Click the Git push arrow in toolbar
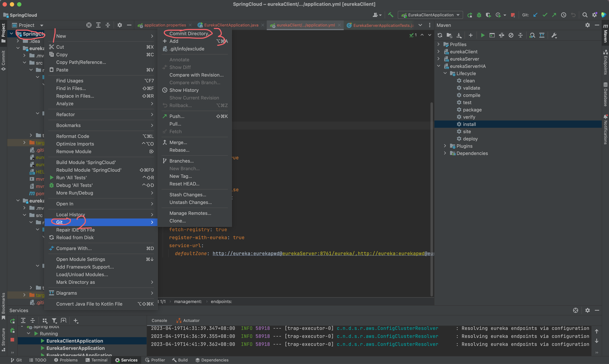Image resolution: width=609 pixels, height=364 pixels. 554,15
